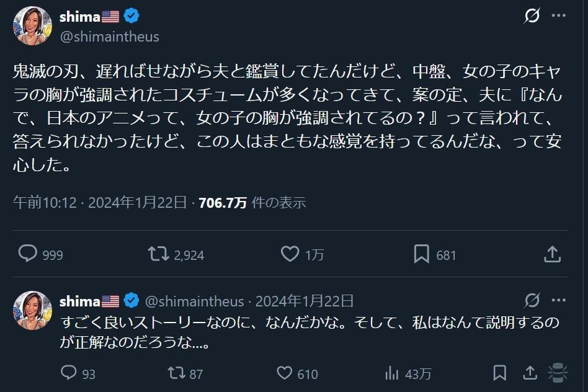Image resolution: width=588 pixels, height=392 pixels.
Task: View analytics showing 43万 on second tweet
Action: point(392,373)
